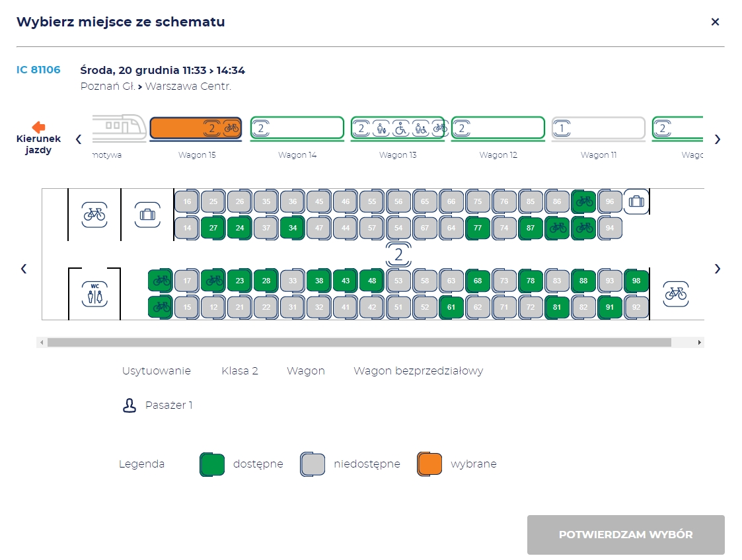Select bicycle seat between seats 86 and 96

click(x=583, y=201)
